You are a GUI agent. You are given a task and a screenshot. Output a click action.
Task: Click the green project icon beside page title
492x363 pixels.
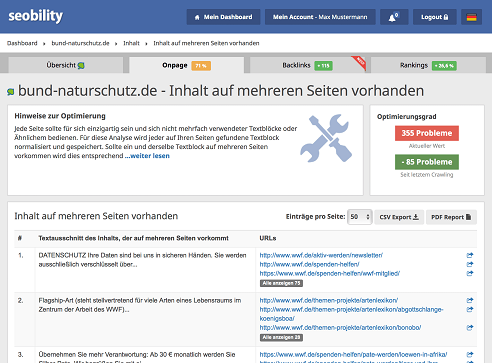tap(11, 92)
